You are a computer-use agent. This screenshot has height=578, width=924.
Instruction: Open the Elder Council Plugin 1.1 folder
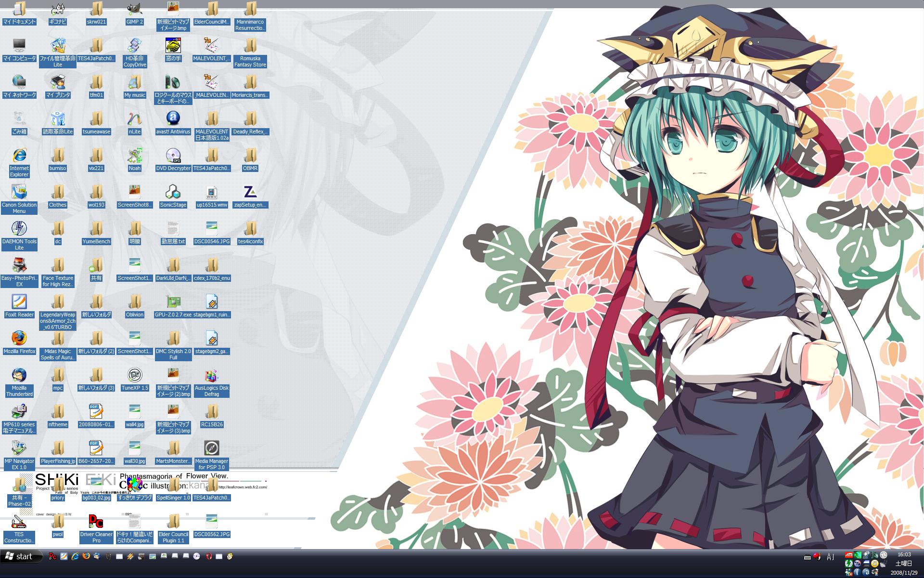[x=173, y=528]
